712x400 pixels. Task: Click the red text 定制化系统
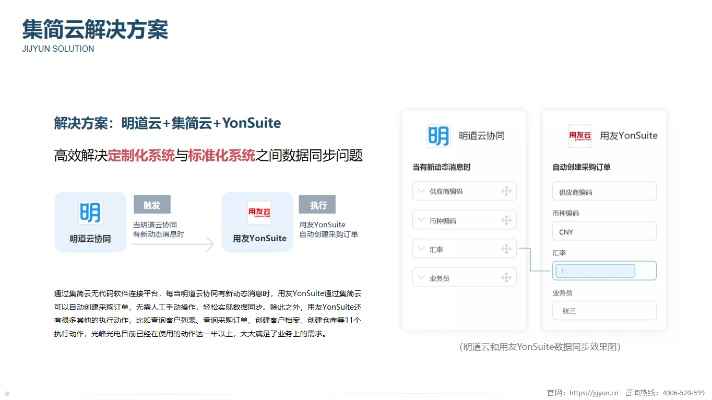(x=141, y=156)
